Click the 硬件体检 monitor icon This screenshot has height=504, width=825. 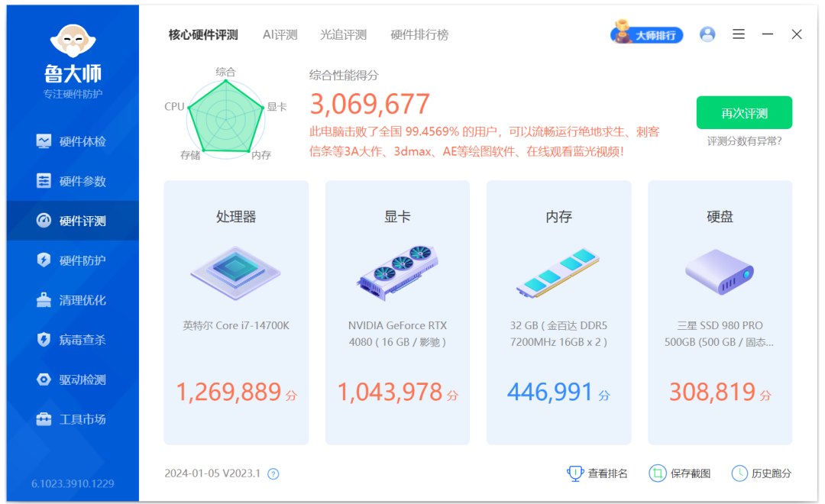[44, 141]
